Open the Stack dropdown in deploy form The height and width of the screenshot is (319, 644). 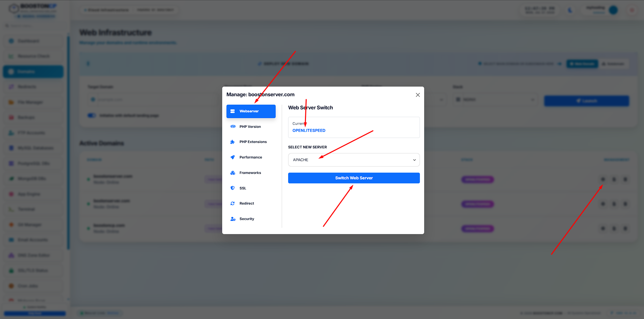click(x=495, y=100)
